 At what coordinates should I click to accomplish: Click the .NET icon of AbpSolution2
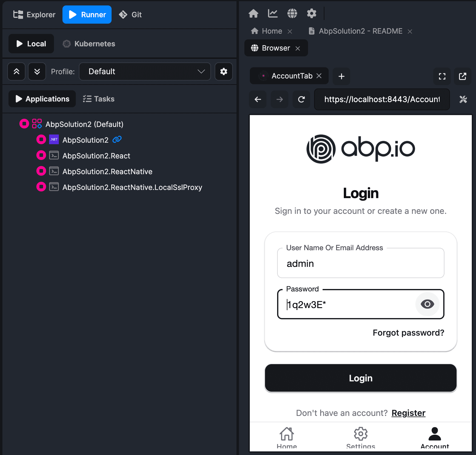(54, 139)
